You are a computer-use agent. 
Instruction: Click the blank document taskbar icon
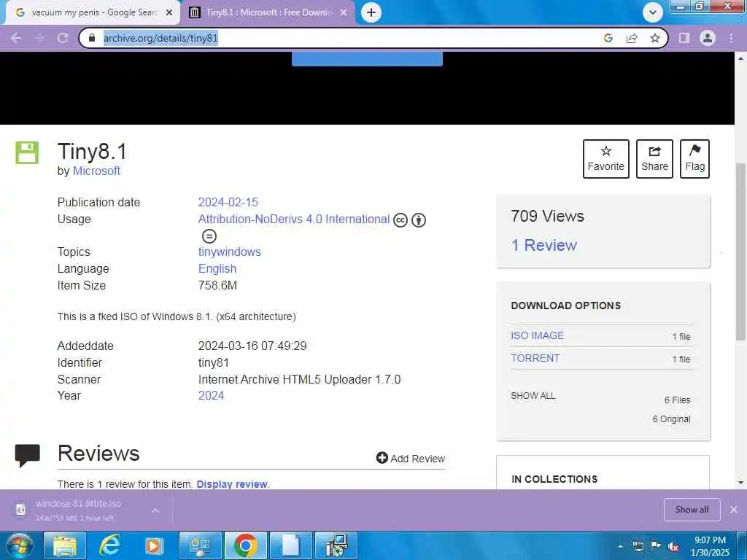[290, 545]
